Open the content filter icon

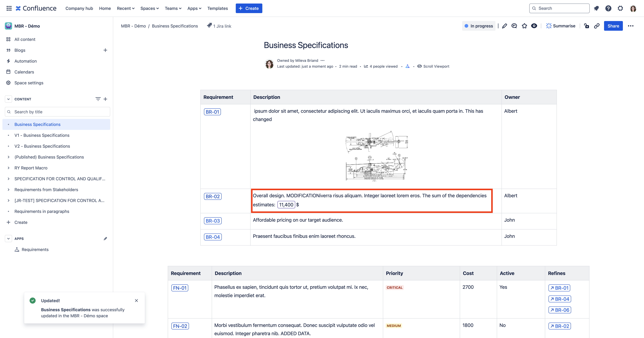[98, 99]
